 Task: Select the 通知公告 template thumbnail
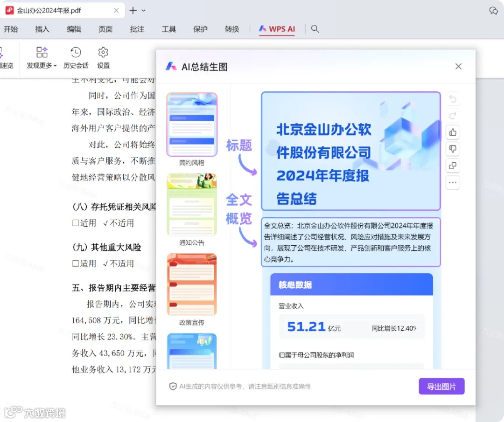(x=192, y=205)
